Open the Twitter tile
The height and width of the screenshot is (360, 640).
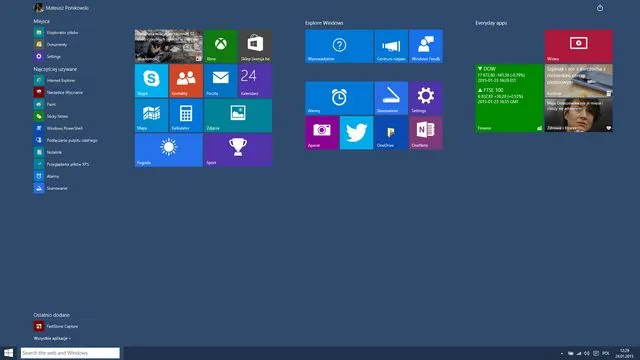point(356,133)
